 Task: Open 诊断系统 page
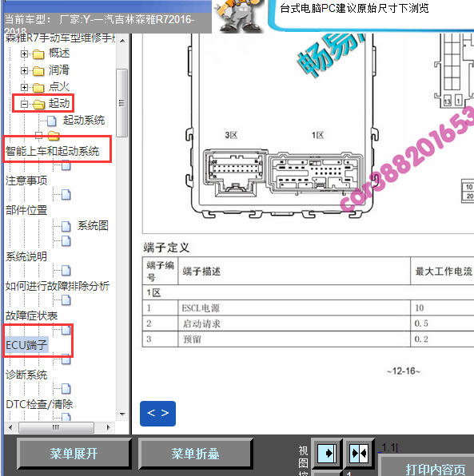click(26, 375)
